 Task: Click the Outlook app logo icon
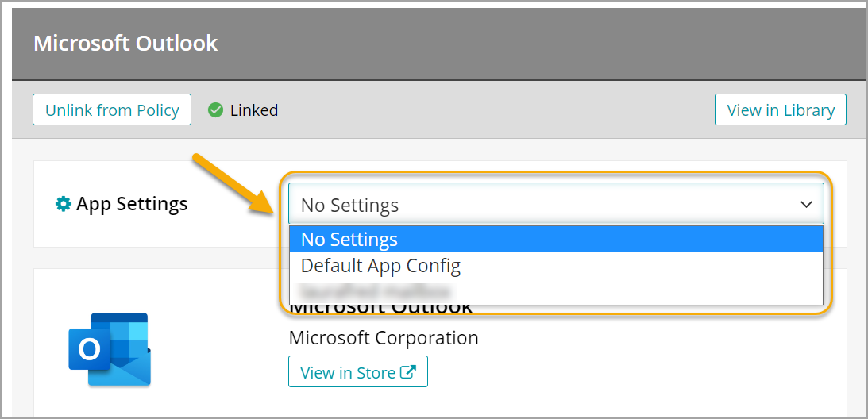pos(109,349)
